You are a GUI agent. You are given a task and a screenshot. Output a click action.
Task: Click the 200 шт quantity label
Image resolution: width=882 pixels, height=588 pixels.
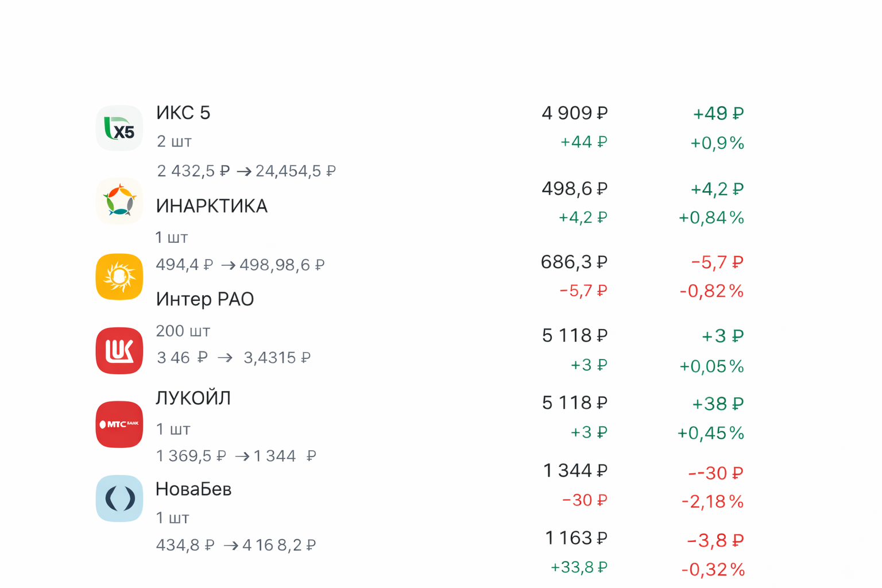click(183, 331)
